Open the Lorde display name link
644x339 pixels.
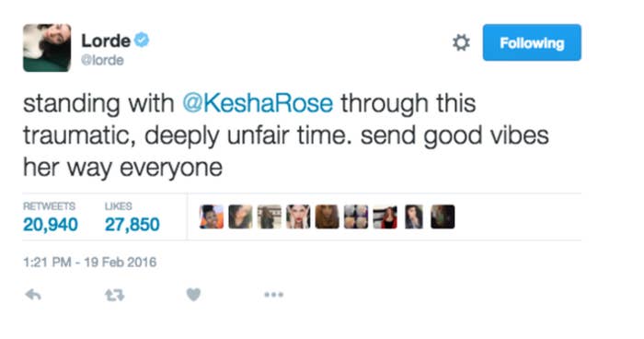tap(106, 41)
